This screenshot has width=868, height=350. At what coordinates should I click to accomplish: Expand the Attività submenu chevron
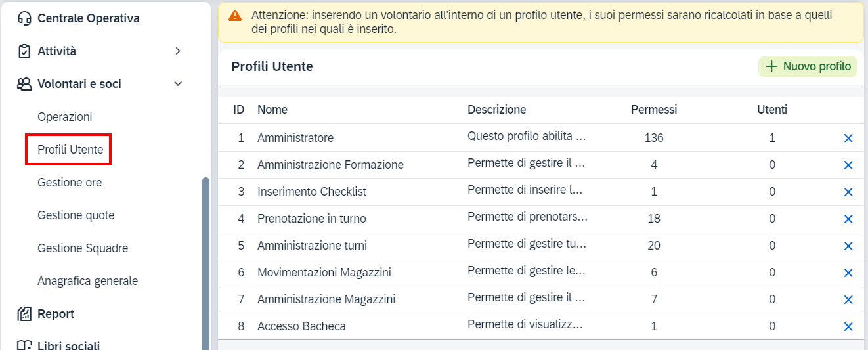[x=178, y=51]
